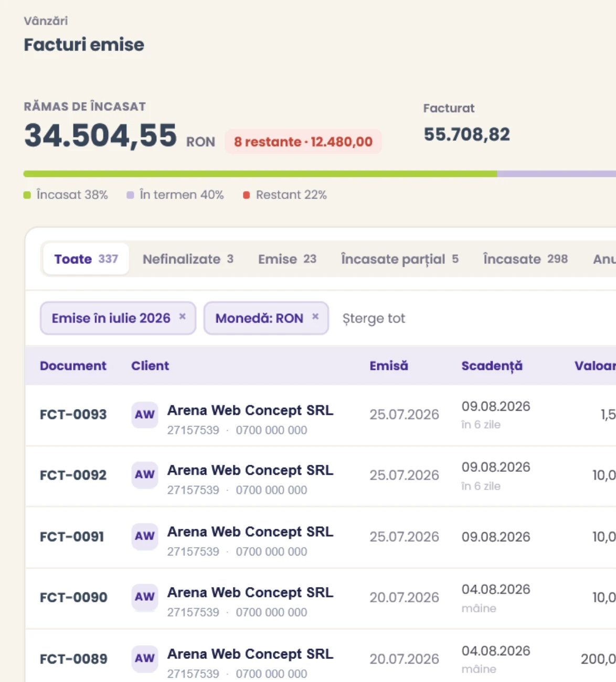
Task: Click the red Restant 22% legend dot
Action: click(246, 195)
